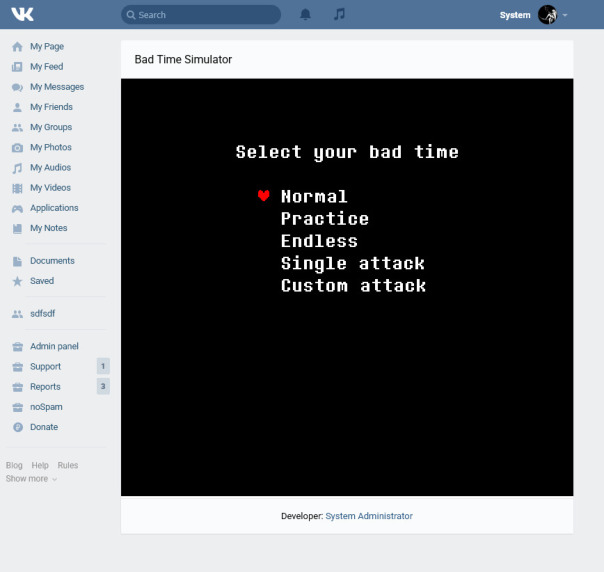The height and width of the screenshot is (572, 604).
Task: Open My Friends list
Action: [x=51, y=107]
